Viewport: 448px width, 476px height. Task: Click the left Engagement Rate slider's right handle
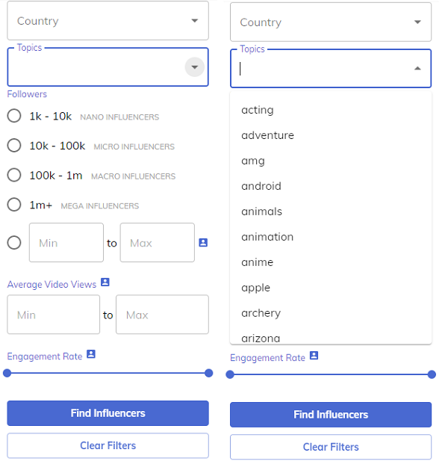pos(208,373)
